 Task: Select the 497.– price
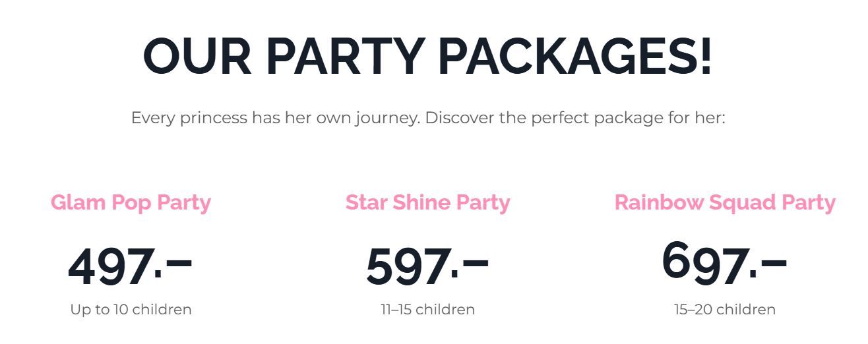click(x=130, y=266)
